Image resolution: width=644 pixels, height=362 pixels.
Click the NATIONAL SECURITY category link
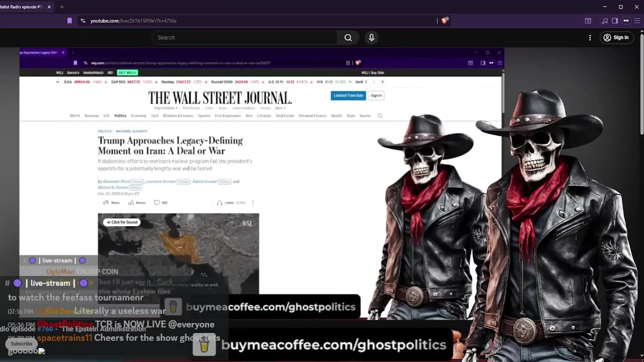coord(131,131)
